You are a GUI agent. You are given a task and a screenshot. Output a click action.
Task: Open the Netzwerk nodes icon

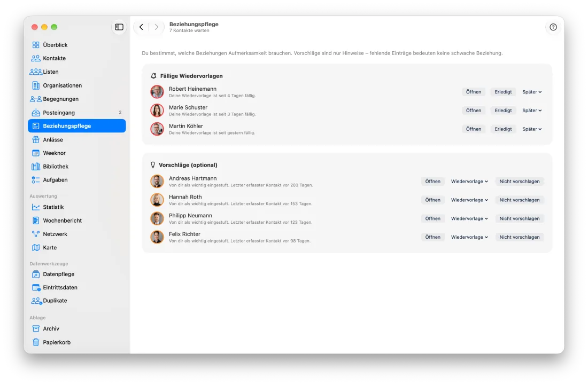click(36, 234)
